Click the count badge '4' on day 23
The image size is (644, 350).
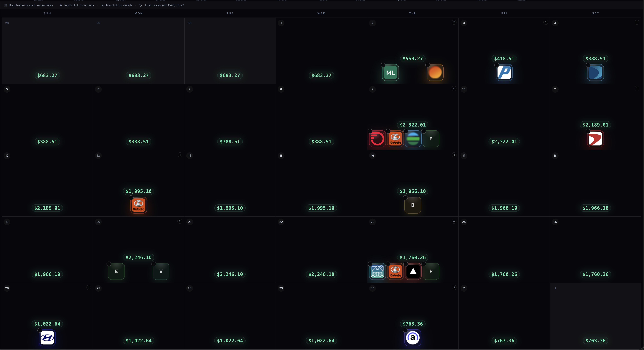point(454,221)
